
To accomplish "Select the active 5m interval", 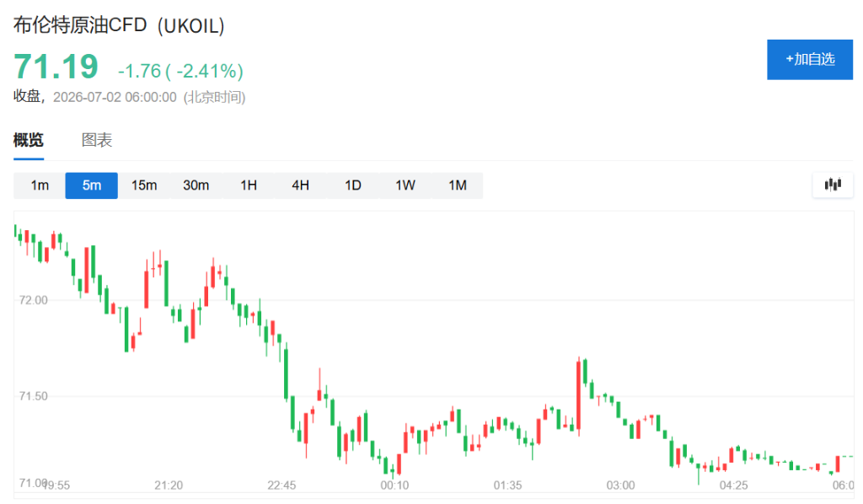I will pyautogui.click(x=91, y=185).
